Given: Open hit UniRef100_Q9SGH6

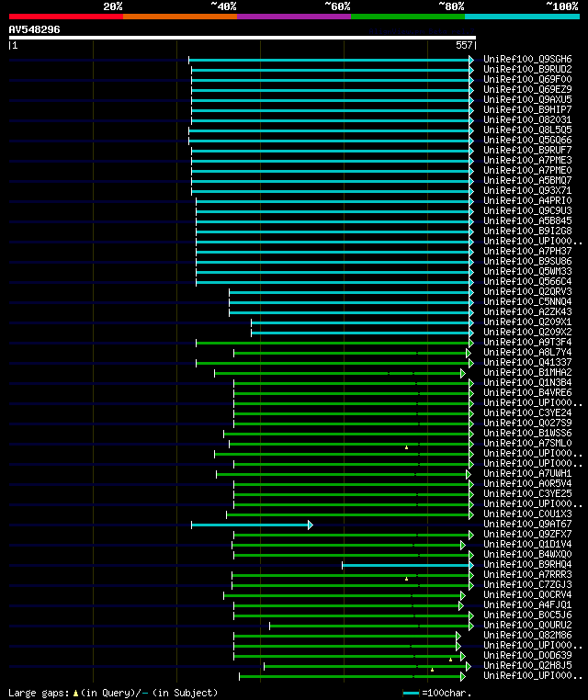Looking at the screenshot, I should click(527, 59).
